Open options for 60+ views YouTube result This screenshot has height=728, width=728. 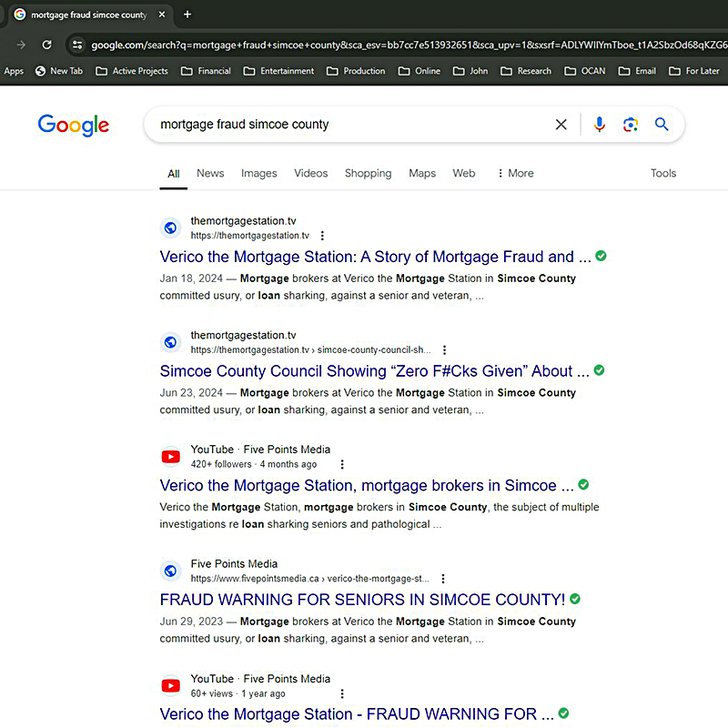tap(342, 693)
